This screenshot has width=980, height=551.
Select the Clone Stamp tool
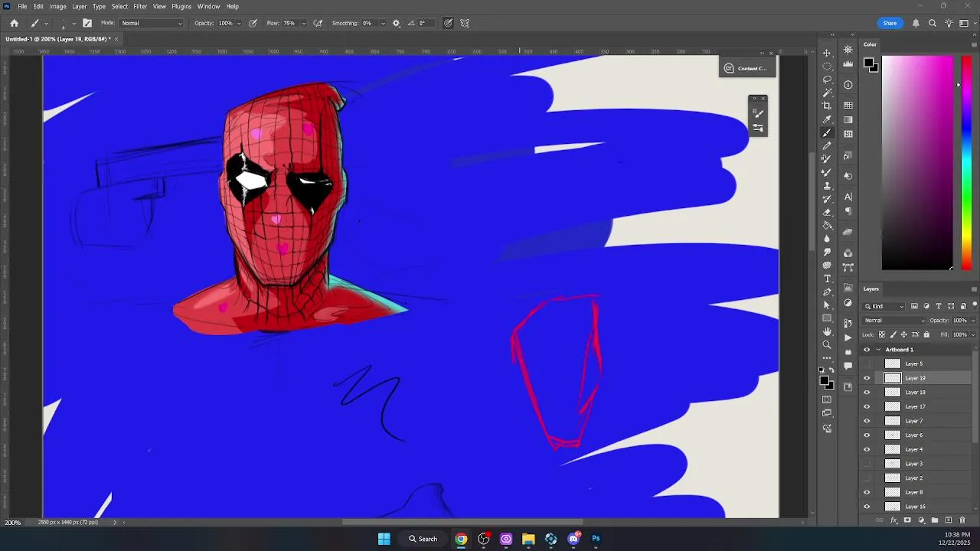[827, 185]
